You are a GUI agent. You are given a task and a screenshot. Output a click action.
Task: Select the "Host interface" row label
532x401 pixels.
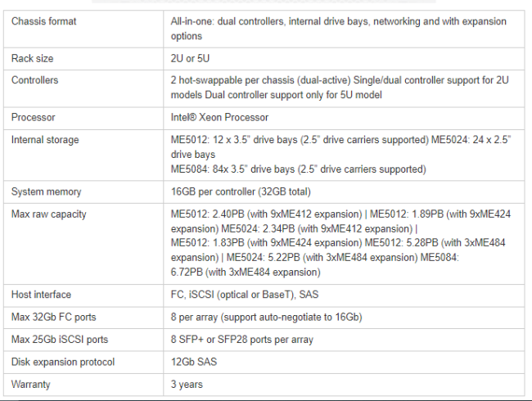coord(41,295)
